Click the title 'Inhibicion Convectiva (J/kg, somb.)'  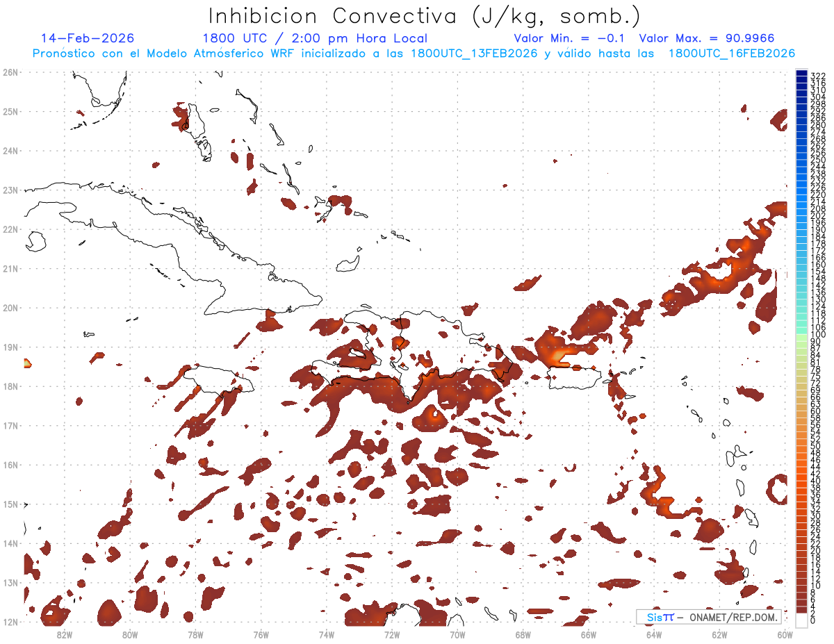(x=425, y=17)
